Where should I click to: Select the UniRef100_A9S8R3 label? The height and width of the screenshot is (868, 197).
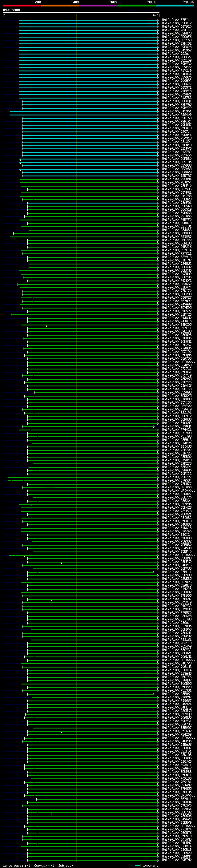click(177, 236)
